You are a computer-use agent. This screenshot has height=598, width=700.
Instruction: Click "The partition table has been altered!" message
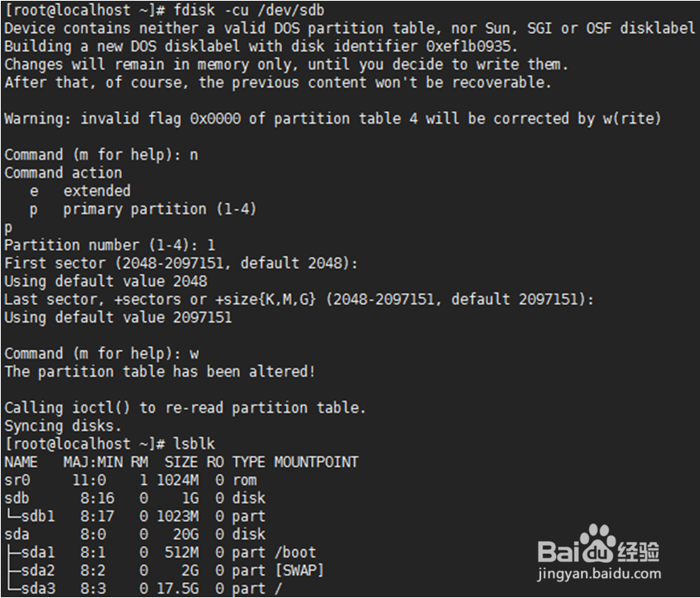(x=160, y=372)
